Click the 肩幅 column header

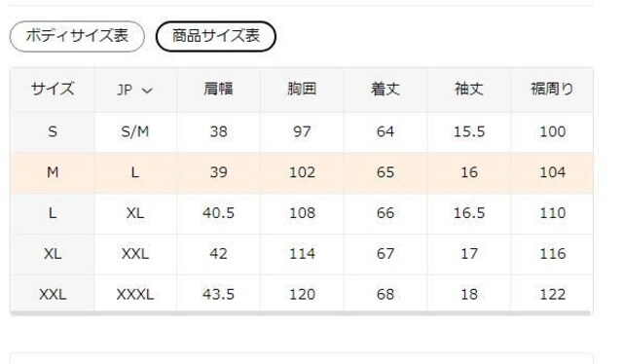(x=218, y=89)
